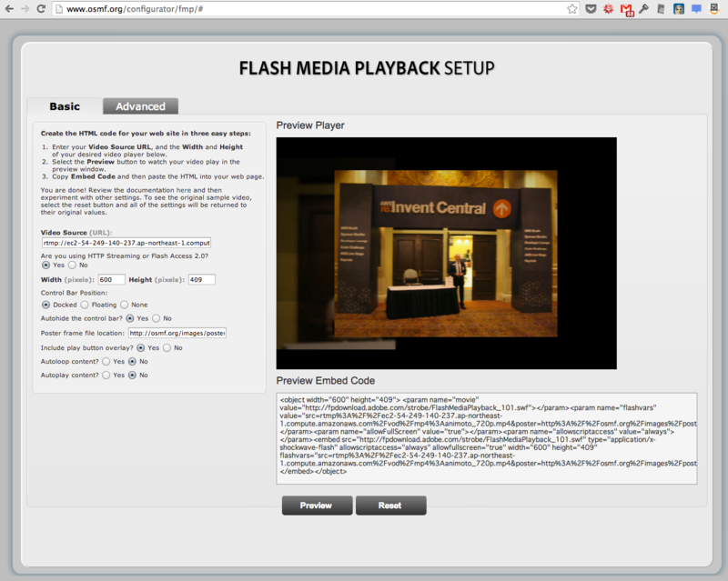Viewport: 728px width, 581px height.
Task: Select Yes for Autoplay content
Action: tap(106, 375)
